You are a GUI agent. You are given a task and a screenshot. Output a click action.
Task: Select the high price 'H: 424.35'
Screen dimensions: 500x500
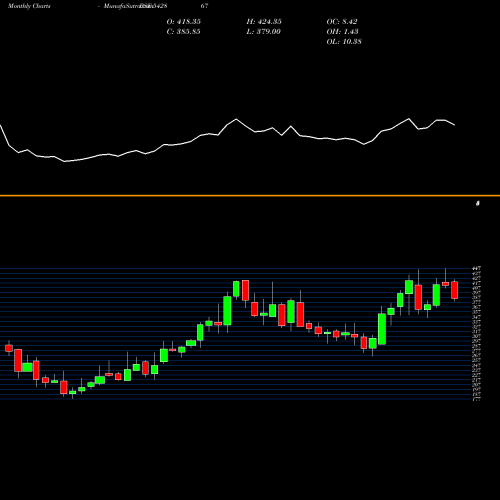264,22
